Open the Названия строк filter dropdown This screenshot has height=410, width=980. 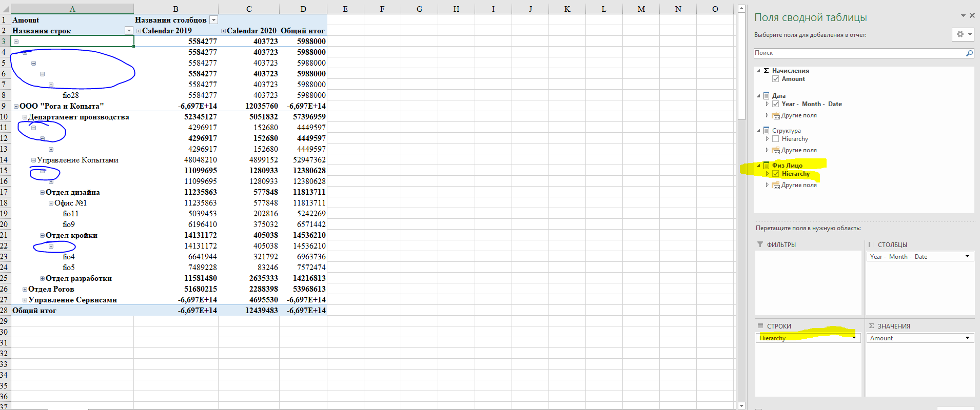pos(129,31)
